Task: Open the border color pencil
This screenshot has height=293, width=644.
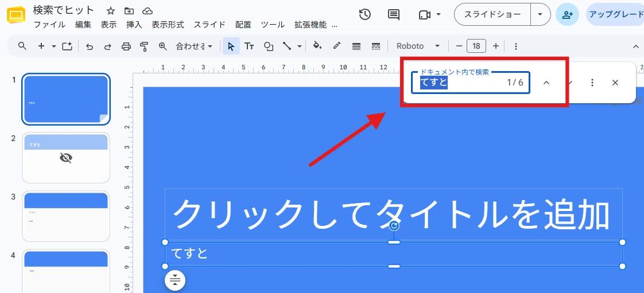Action: click(337, 46)
